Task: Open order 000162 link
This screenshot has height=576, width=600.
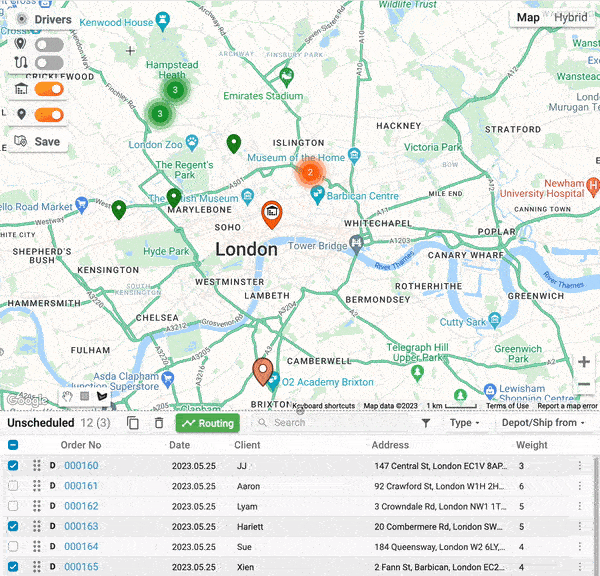Action: click(81, 506)
